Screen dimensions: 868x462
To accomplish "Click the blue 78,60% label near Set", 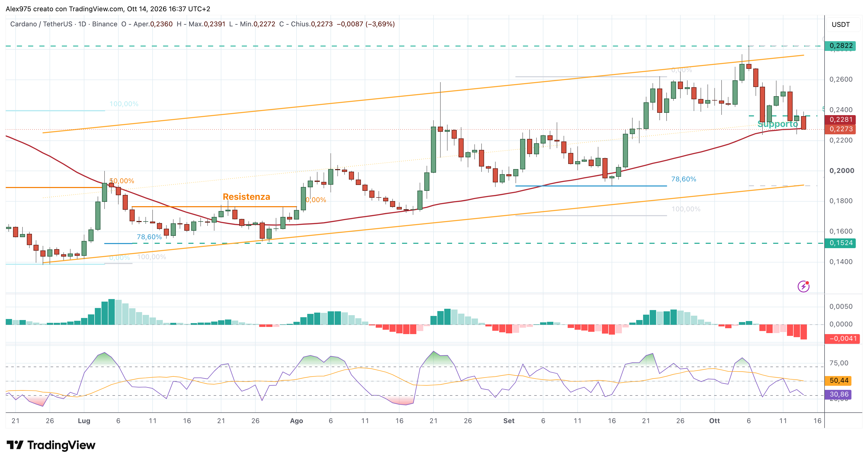I will (x=683, y=179).
